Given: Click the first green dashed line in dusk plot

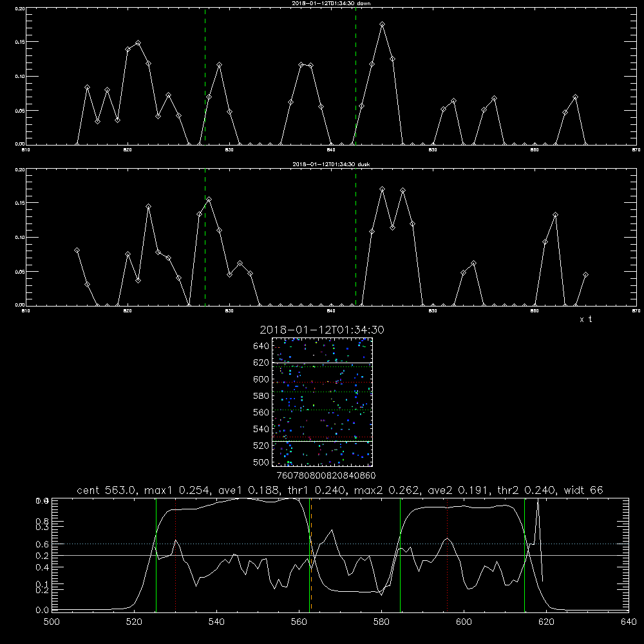Looking at the screenshot, I should pyautogui.click(x=205, y=237).
